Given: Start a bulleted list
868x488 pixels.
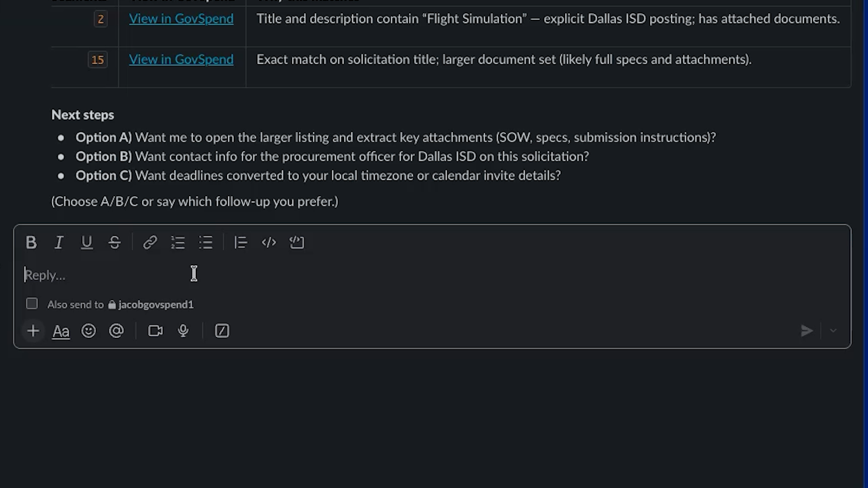Looking at the screenshot, I should [x=206, y=243].
